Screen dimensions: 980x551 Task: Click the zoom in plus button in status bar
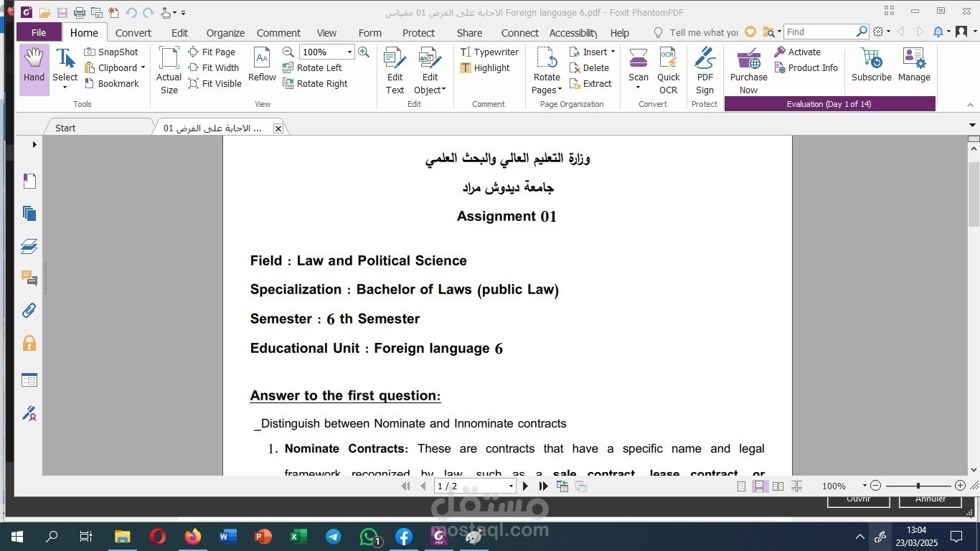tap(960, 486)
